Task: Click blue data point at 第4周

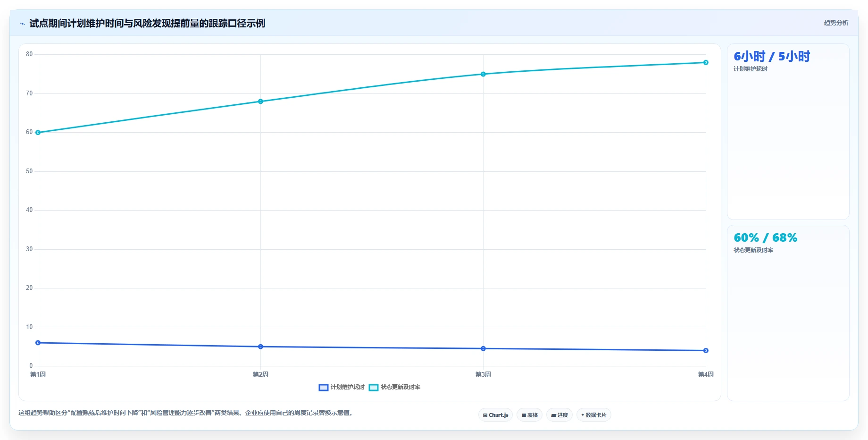Action: (706, 350)
